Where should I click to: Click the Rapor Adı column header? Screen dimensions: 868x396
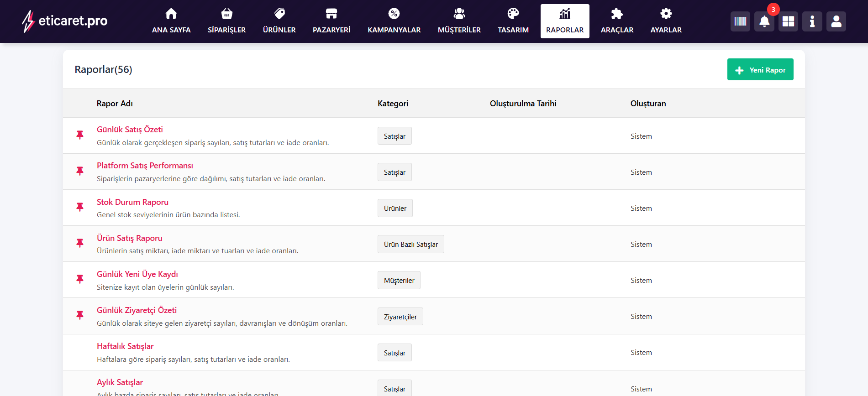pos(115,104)
